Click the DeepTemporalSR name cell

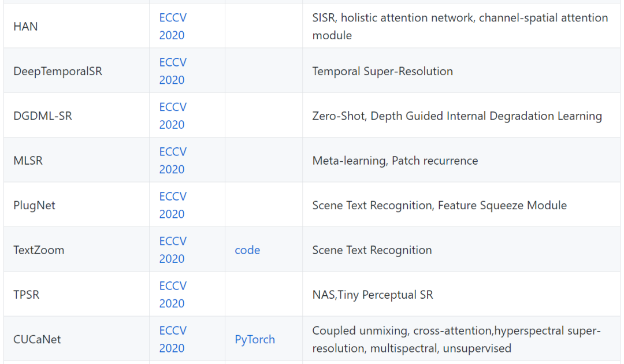(58, 71)
